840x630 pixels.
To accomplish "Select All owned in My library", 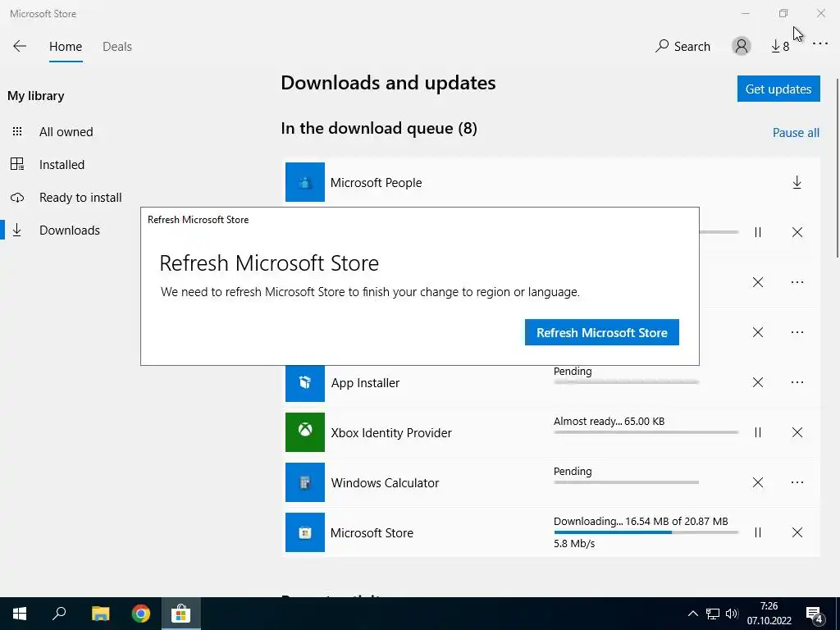I will click(x=66, y=132).
